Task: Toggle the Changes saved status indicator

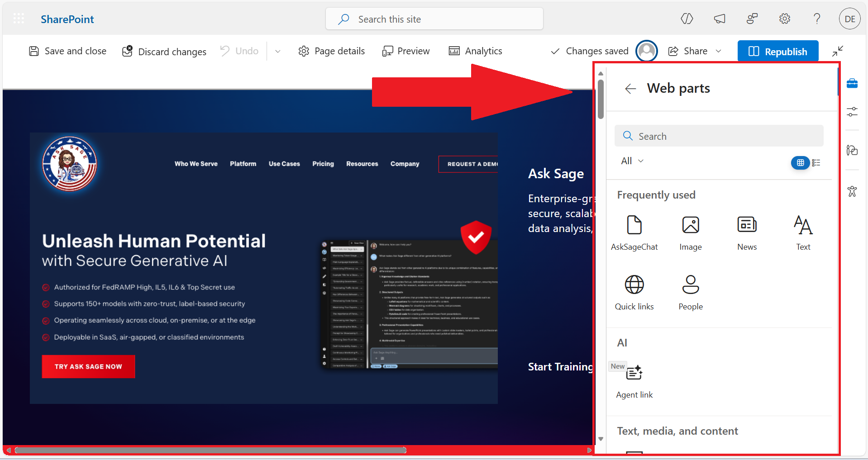Action: pos(589,51)
